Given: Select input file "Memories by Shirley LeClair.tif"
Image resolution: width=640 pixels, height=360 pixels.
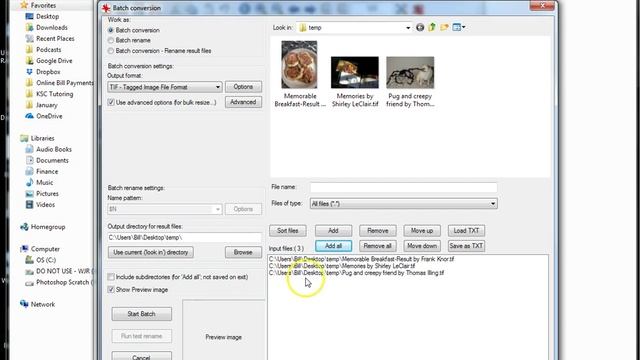Looking at the screenshot, I should pos(342,266).
